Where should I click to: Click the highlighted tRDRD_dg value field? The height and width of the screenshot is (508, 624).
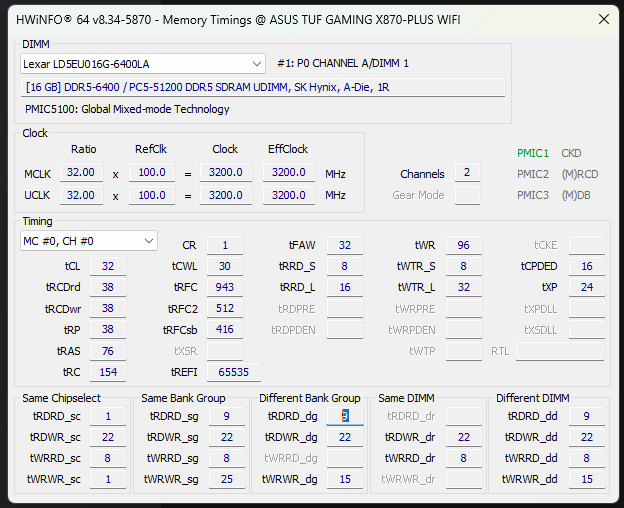tap(345, 416)
